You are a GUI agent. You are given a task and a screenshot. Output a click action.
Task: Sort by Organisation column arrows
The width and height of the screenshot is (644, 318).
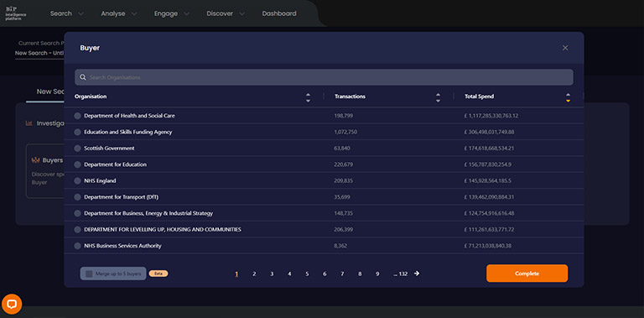pos(308,97)
